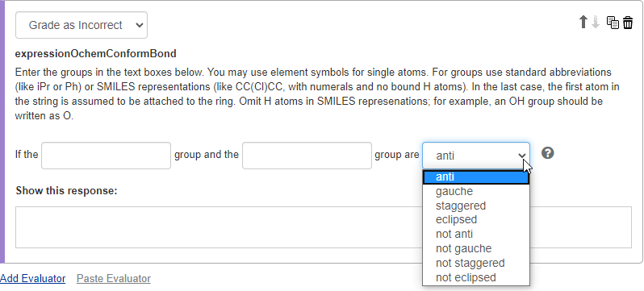The width and height of the screenshot is (644, 291).
Task: Select not gauche from the list
Action: [476, 249]
